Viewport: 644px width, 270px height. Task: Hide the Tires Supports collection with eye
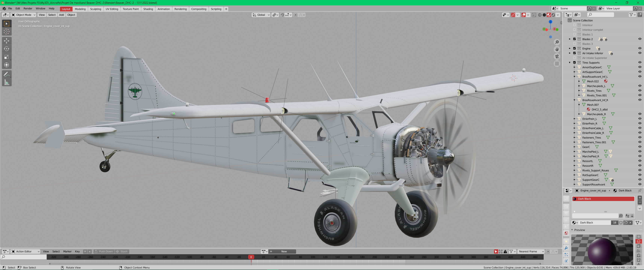pyautogui.click(x=640, y=62)
